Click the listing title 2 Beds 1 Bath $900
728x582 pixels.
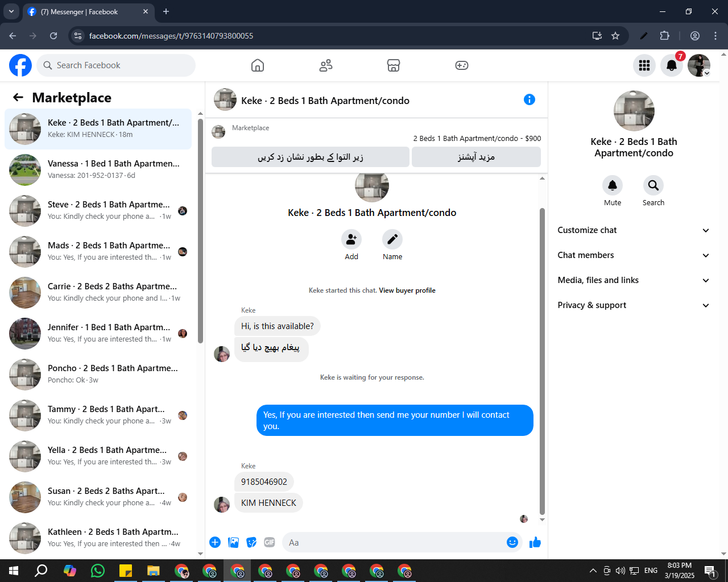(477, 138)
